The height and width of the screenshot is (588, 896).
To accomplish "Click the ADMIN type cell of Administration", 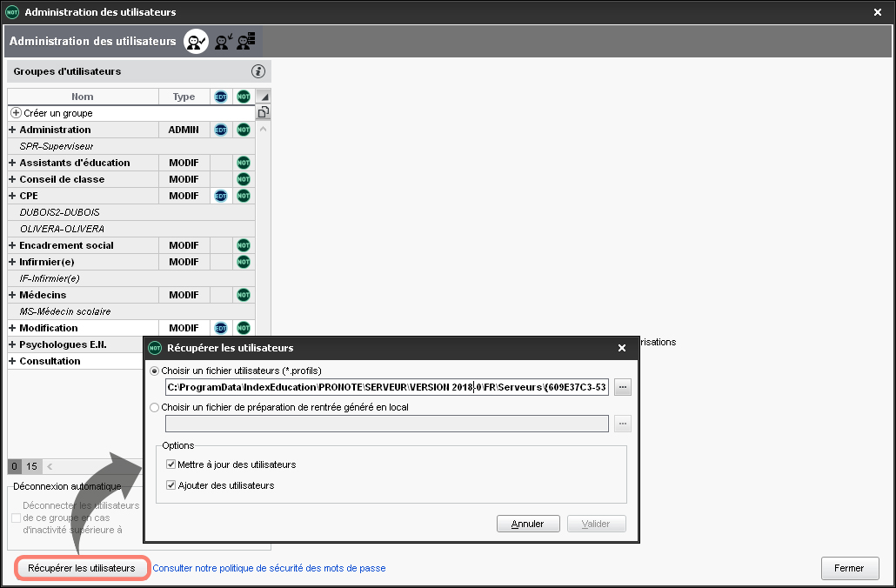I will pyautogui.click(x=184, y=130).
